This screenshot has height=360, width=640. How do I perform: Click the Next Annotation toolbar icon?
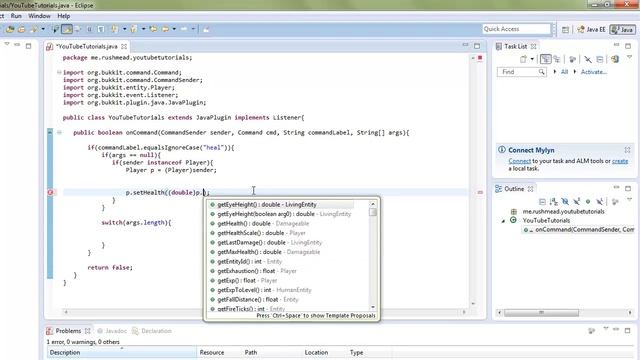115,29
